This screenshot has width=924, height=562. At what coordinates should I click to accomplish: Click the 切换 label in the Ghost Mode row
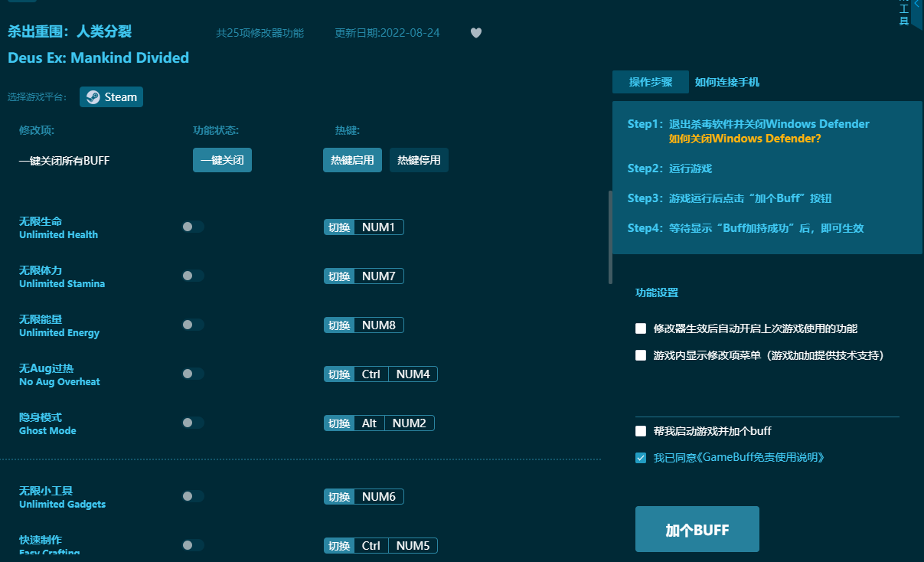[339, 423]
